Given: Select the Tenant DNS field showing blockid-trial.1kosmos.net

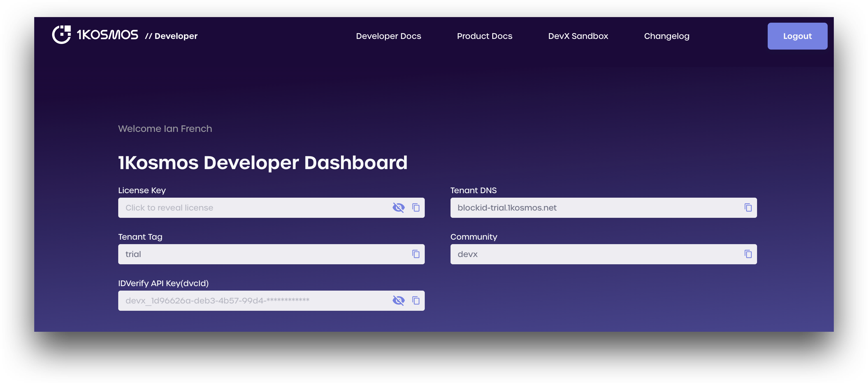Looking at the screenshot, I should point(604,207).
